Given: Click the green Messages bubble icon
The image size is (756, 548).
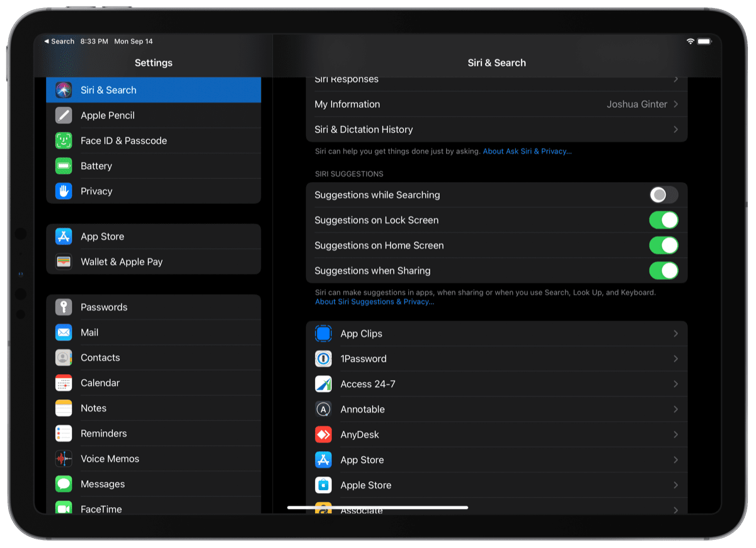Looking at the screenshot, I should [64, 484].
